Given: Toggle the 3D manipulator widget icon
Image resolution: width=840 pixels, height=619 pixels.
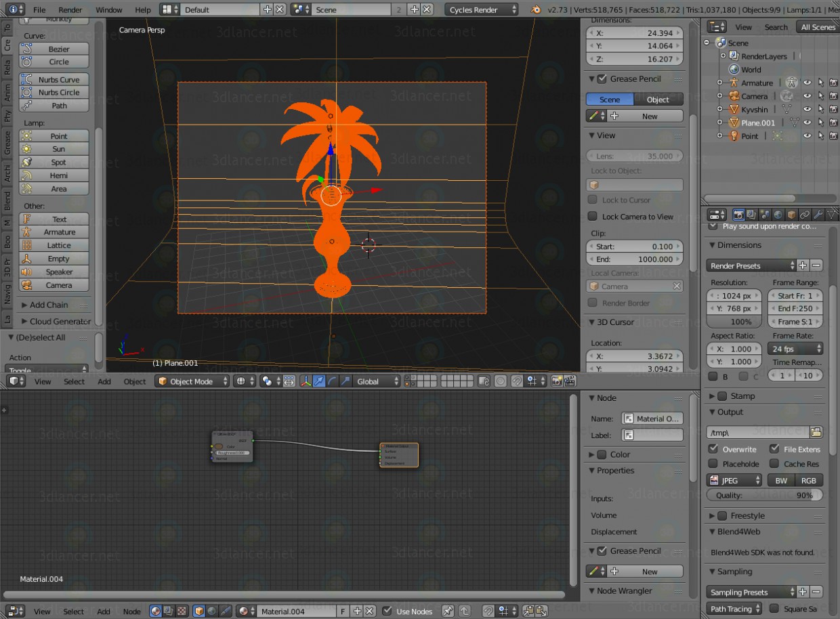Looking at the screenshot, I should tap(306, 381).
